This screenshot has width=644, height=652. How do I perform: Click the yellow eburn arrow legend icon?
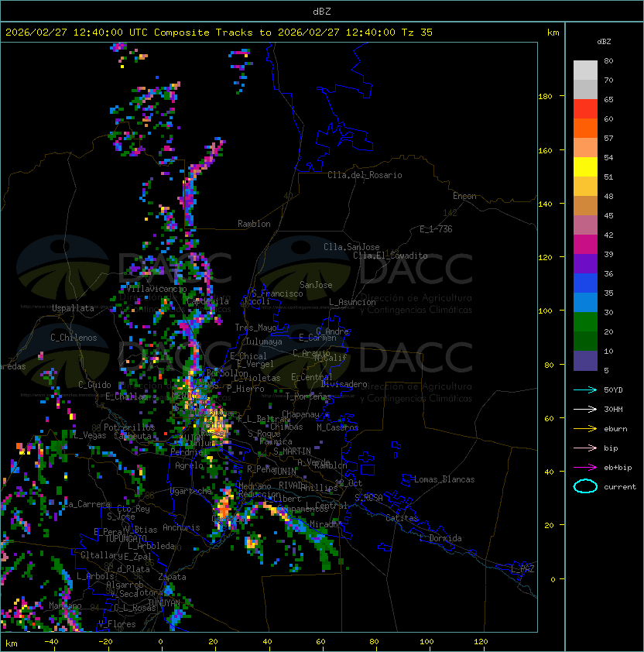[x=585, y=429]
